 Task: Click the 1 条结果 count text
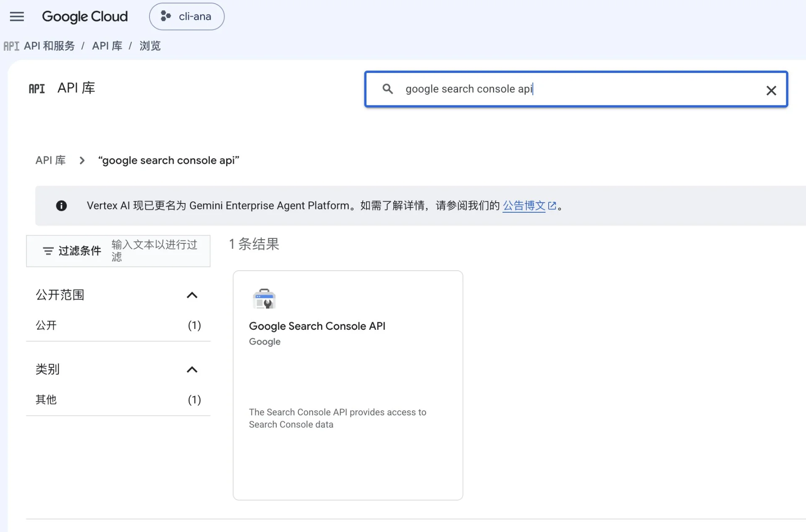[x=254, y=244]
